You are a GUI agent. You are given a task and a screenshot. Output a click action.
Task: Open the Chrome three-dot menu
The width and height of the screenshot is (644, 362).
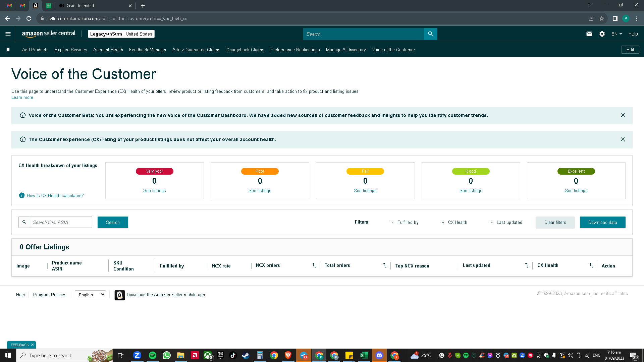637,19
